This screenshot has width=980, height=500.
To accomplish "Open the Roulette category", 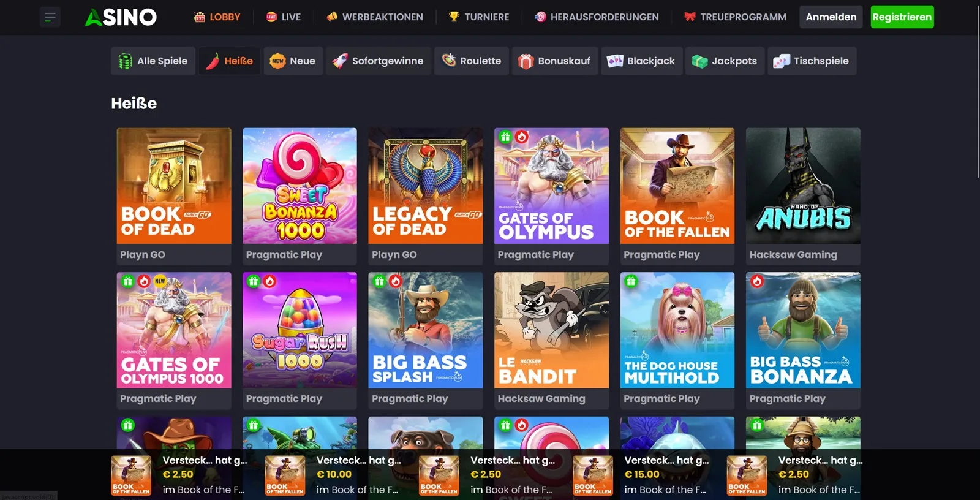I will pyautogui.click(x=472, y=61).
